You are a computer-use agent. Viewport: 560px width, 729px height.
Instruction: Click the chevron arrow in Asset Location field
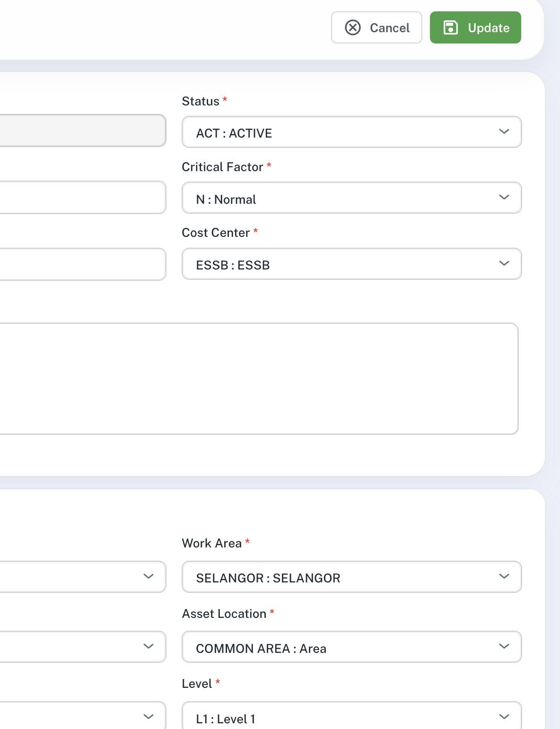tap(504, 646)
